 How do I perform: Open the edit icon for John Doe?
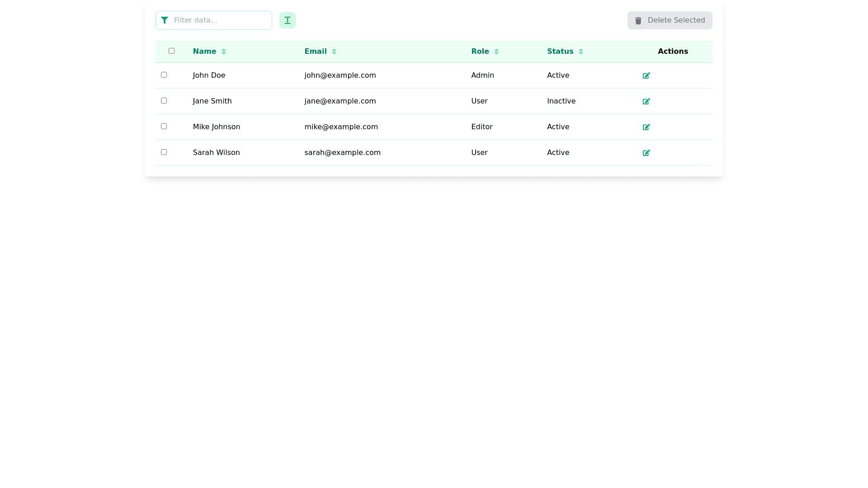[646, 75]
